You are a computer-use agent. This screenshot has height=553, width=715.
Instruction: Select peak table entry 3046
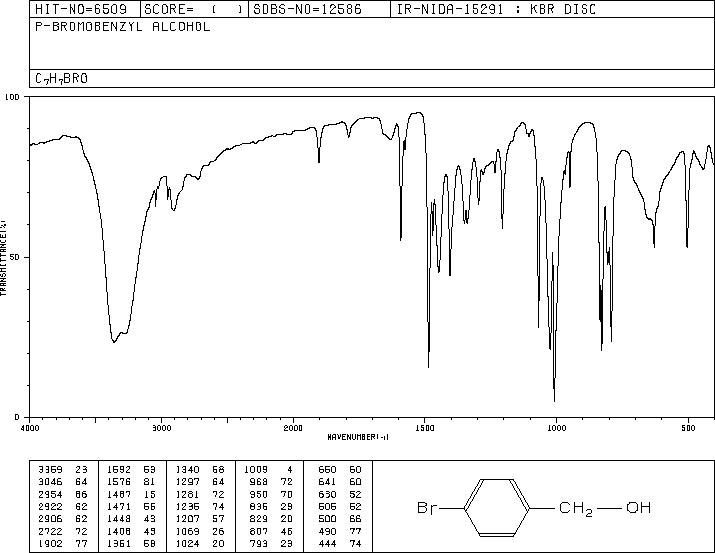pyautogui.click(x=51, y=482)
